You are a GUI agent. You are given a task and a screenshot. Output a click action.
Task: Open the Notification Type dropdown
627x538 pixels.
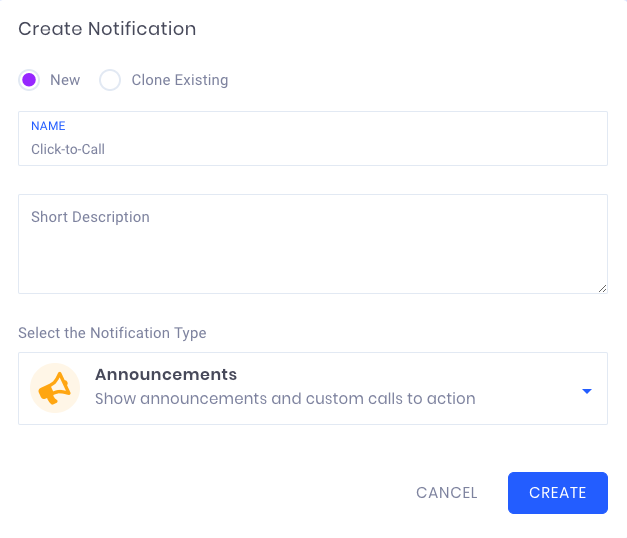click(x=313, y=388)
